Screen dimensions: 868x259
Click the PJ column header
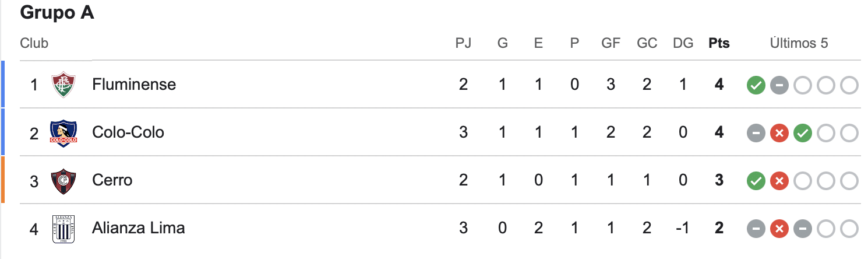(x=463, y=43)
